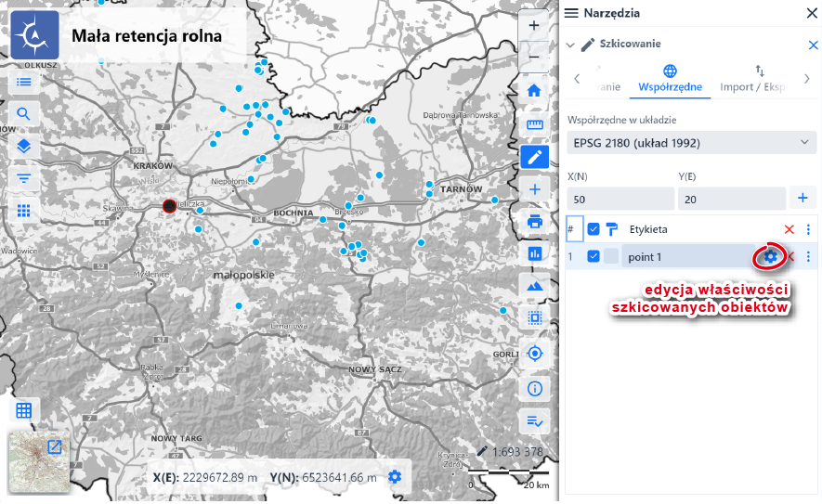Open the map search tool
822x504 pixels.
[x=24, y=114]
